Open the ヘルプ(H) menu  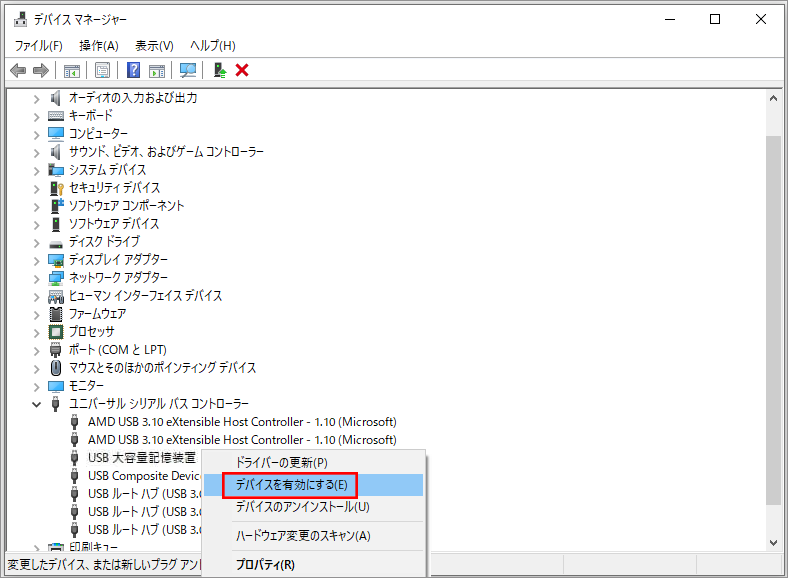(213, 46)
